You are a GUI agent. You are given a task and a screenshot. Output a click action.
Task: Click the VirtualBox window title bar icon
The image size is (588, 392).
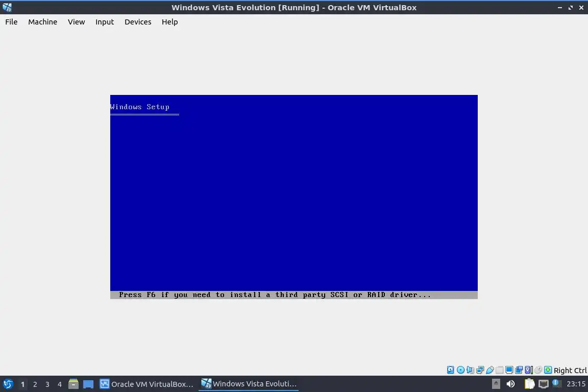7,7
